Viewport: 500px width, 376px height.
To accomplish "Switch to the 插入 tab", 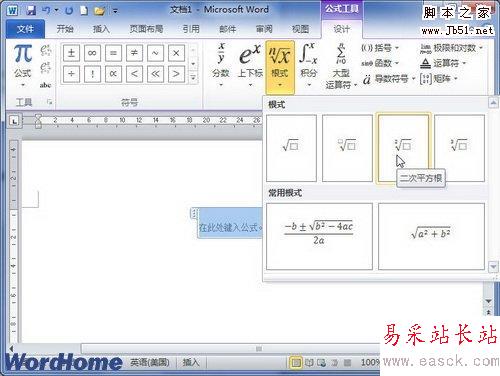I will click(101, 29).
